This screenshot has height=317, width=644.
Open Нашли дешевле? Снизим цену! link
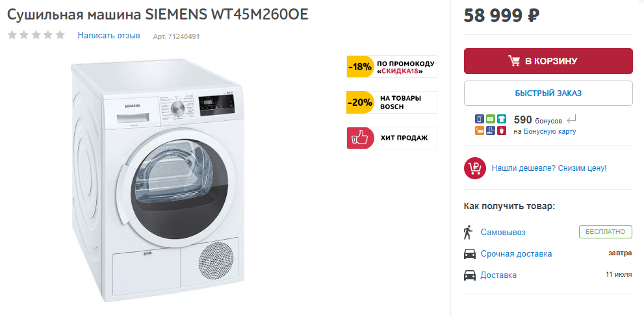[549, 168]
